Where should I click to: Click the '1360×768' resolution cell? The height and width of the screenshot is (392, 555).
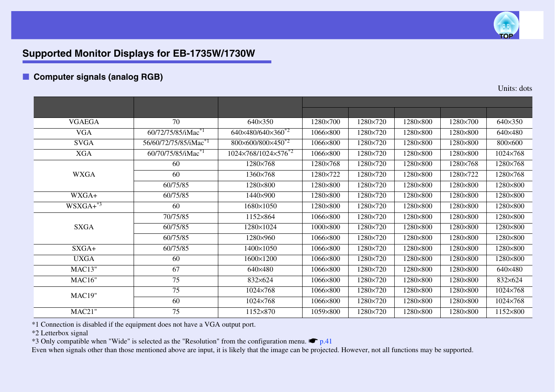[x=260, y=175]
